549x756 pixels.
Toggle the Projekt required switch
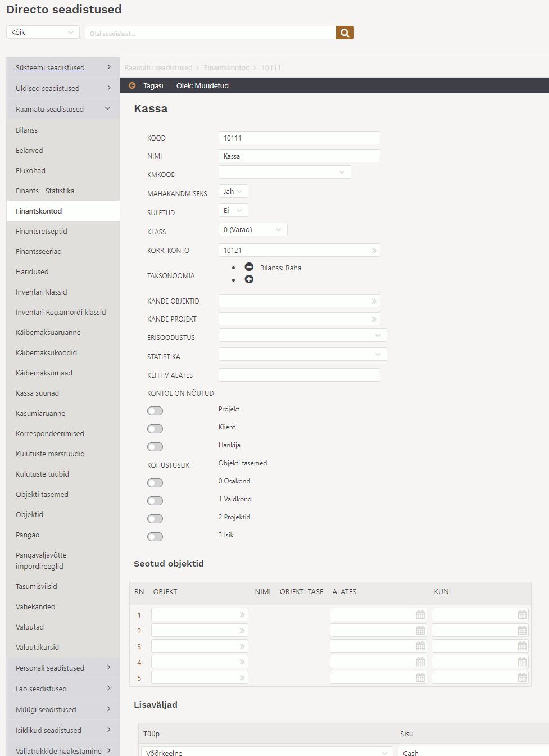155,411
